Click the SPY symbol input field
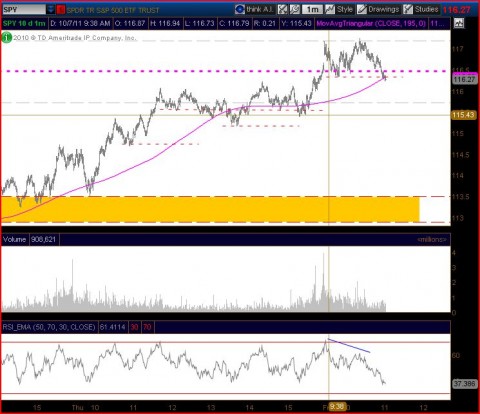This screenshot has height=414, width=480. click(24, 10)
